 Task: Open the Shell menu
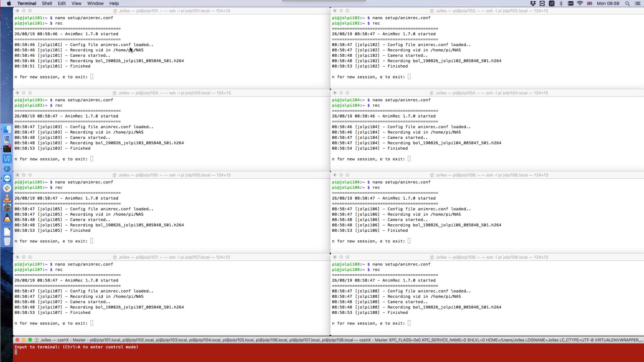[47, 3]
